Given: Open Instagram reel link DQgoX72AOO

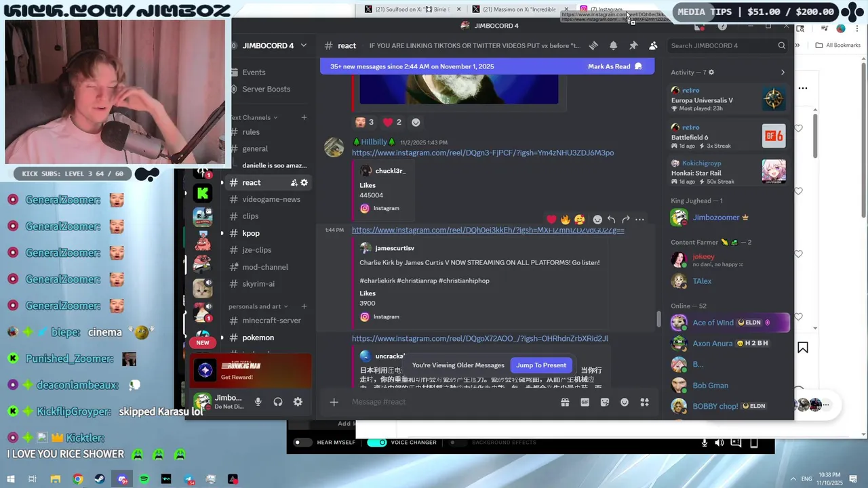Looking at the screenshot, I should tap(480, 339).
